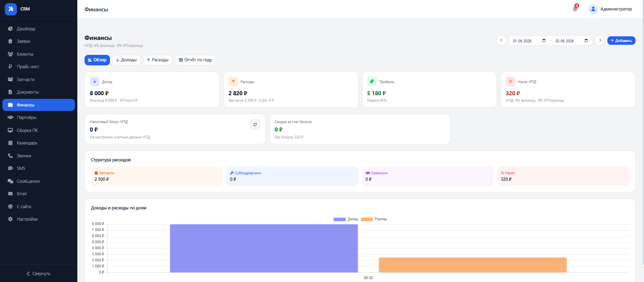Open Настройки section
The height and width of the screenshot is (282, 644).
tap(39, 219)
